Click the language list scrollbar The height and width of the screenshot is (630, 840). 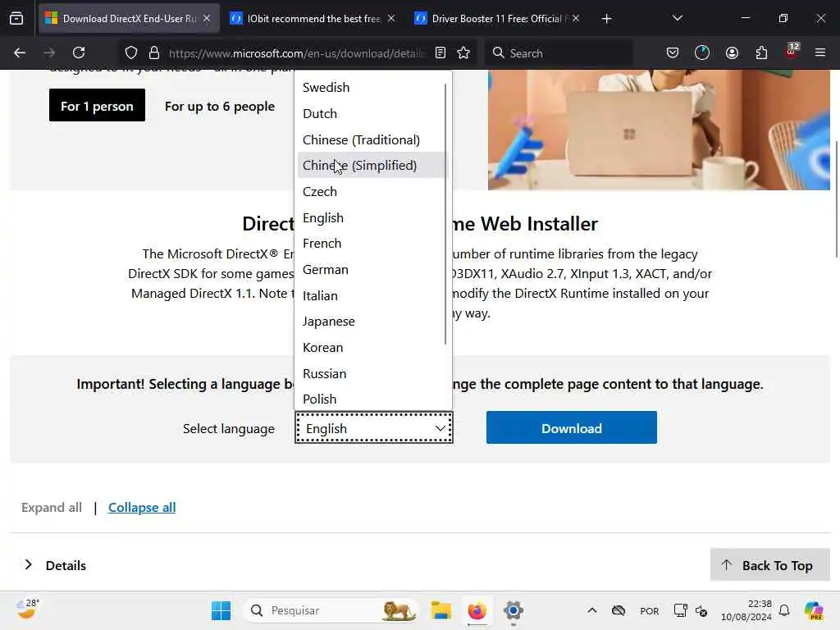[445, 214]
